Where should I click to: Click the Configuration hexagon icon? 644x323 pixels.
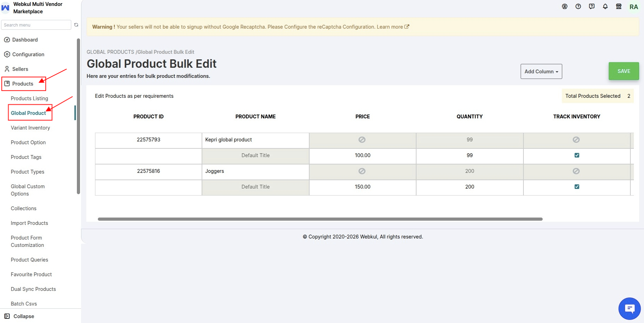[x=7, y=54]
